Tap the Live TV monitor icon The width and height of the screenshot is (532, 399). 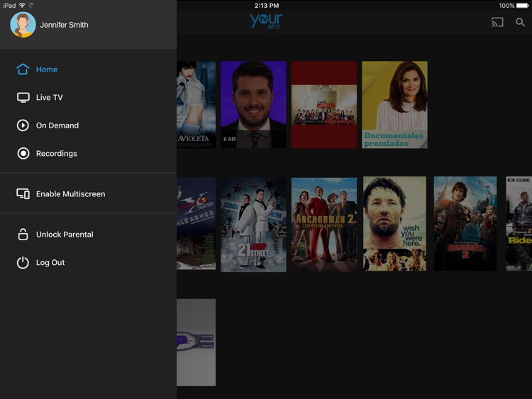[23, 98]
